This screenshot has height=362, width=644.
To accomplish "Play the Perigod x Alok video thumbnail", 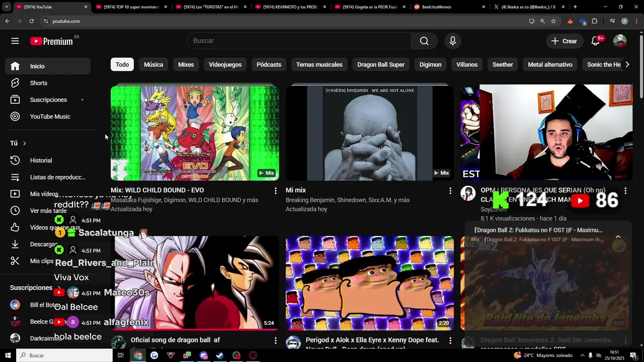I will [370, 283].
